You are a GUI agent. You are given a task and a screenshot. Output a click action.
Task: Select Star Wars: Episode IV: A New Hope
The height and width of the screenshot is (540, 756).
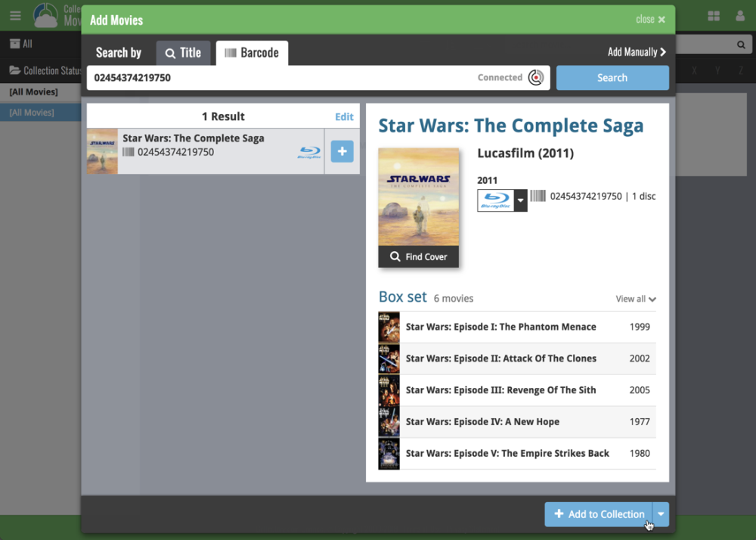(x=517, y=422)
